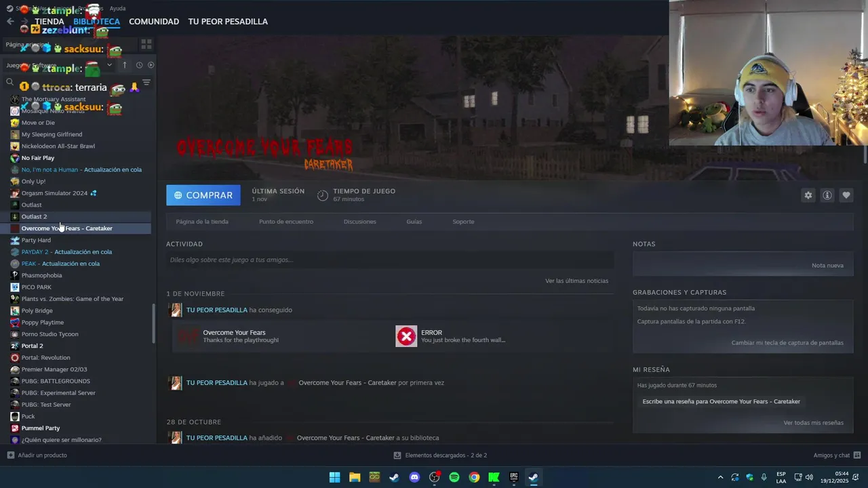Open the advanced library filter options

click(146, 83)
